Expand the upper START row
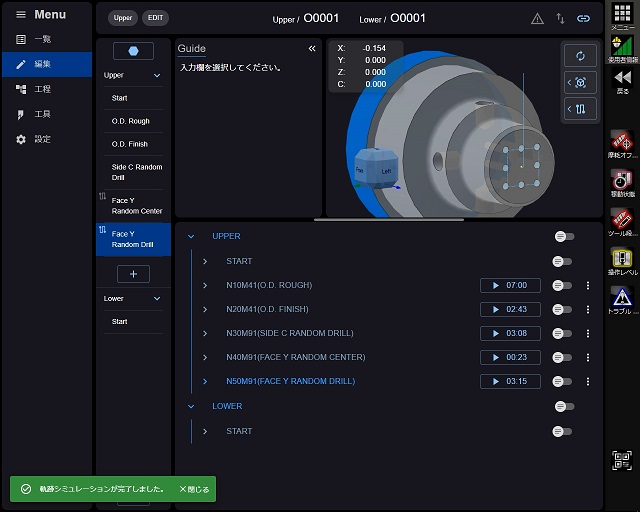This screenshot has height=512, width=640. [x=205, y=261]
